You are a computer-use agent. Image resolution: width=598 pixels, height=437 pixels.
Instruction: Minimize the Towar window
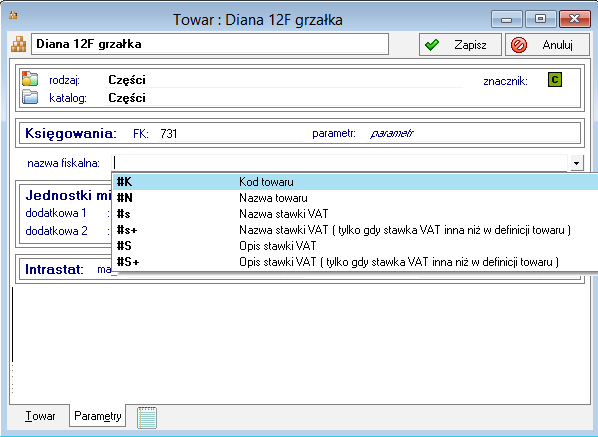pyautogui.click(x=506, y=19)
